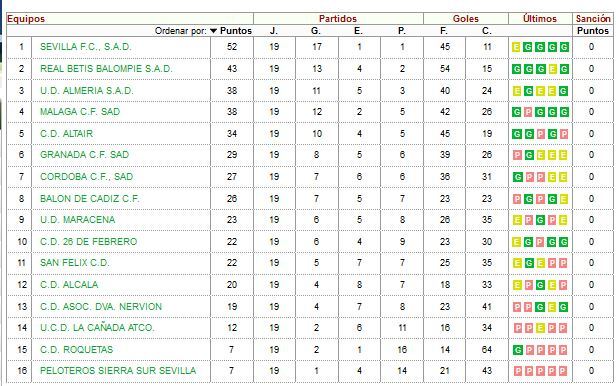Open the PELOTEROS SIERRA SUR SEVILLA link
This screenshot has width=616, height=386.
tap(118, 371)
